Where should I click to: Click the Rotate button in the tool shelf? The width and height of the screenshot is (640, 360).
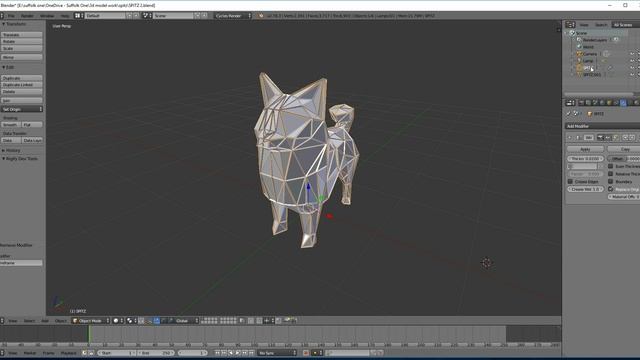click(22, 42)
